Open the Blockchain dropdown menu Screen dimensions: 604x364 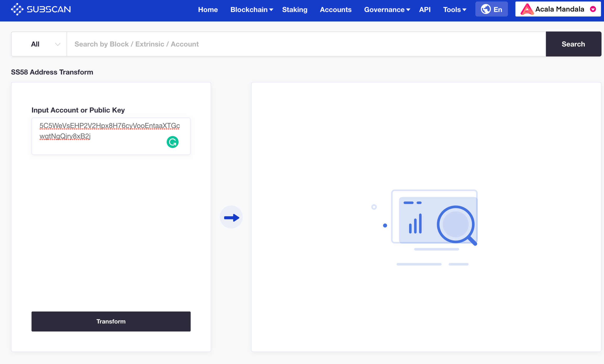click(x=251, y=10)
